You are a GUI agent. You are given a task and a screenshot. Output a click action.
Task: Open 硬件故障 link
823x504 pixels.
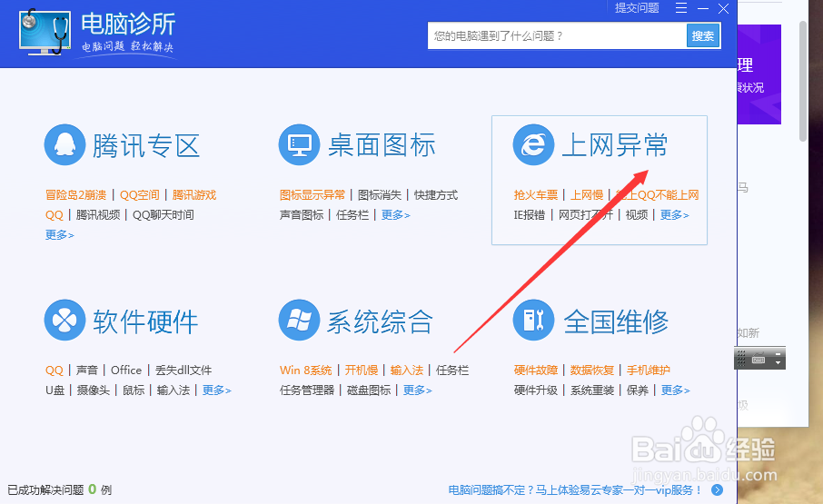pyautogui.click(x=535, y=371)
